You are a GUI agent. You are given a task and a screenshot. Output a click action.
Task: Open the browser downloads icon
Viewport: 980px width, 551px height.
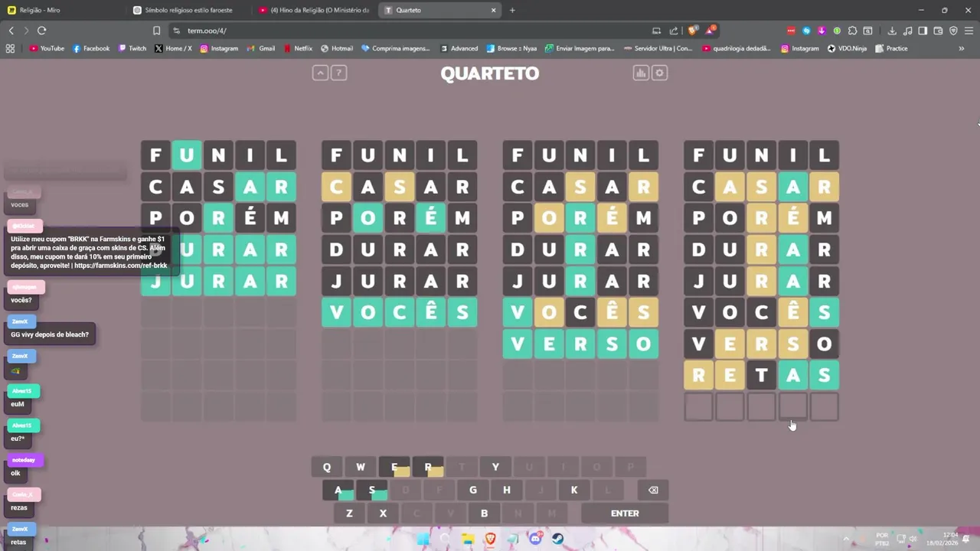click(892, 31)
